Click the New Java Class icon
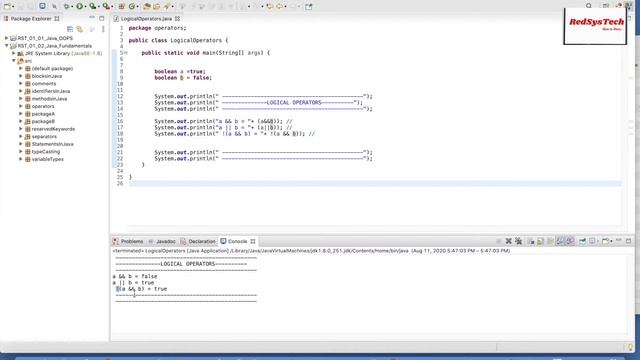This screenshot has height=360, width=640. [x=132, y=6]
